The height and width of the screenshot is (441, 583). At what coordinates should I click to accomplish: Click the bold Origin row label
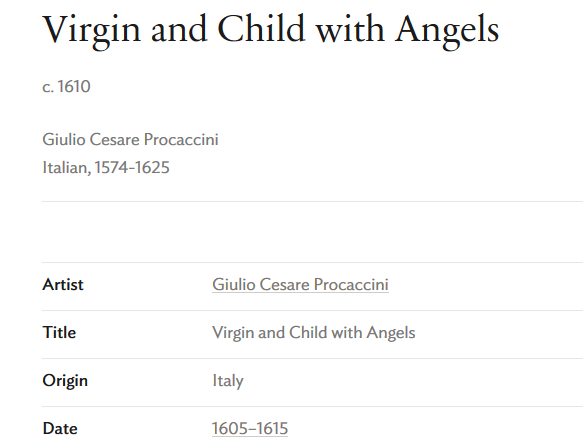coord(65,381)
